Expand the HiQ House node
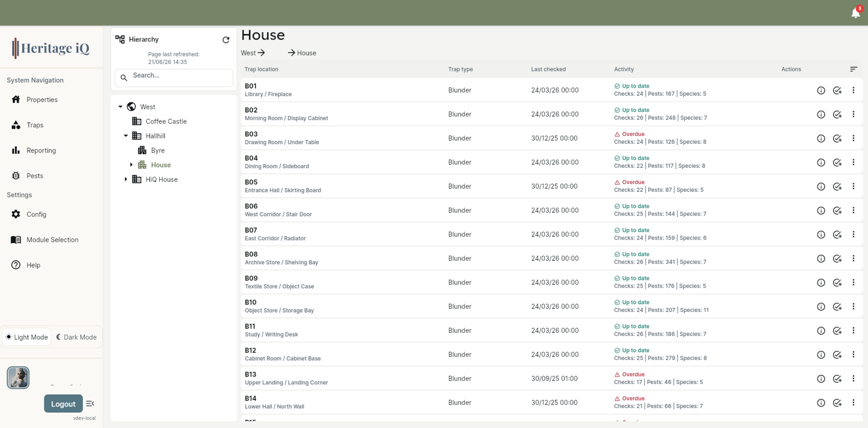Viewport: 868px width, 428px height. point(126,180)
